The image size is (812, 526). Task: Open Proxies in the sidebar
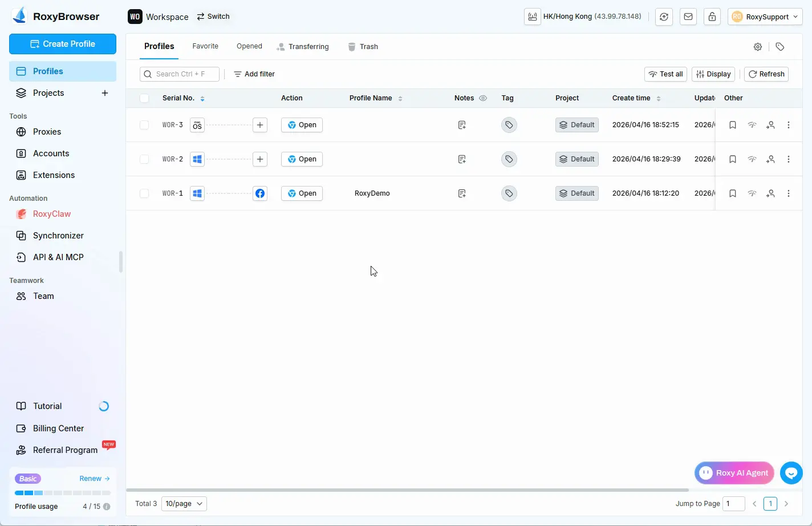(63, 132)
